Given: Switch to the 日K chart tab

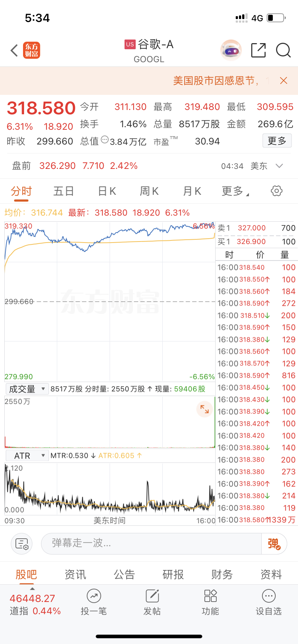Looking at the screenshot, I should click(107, 191).
